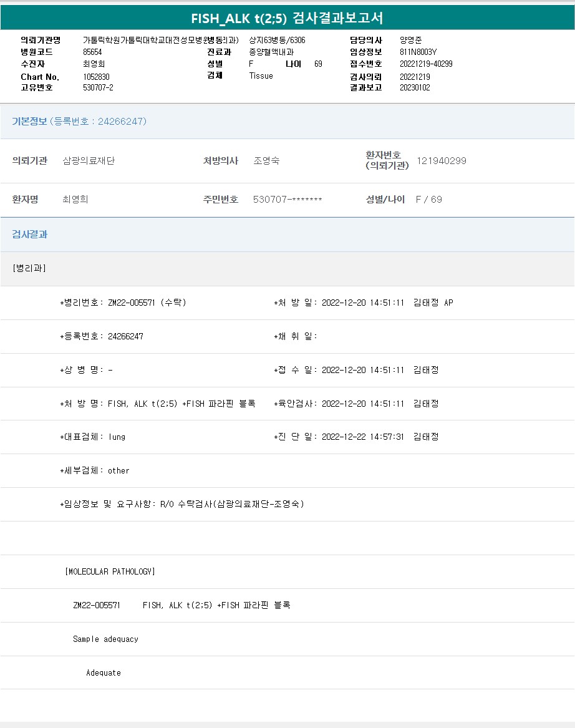
Task: Click the '임상정보 및 요구사항' line
Action: click(182, 504)
